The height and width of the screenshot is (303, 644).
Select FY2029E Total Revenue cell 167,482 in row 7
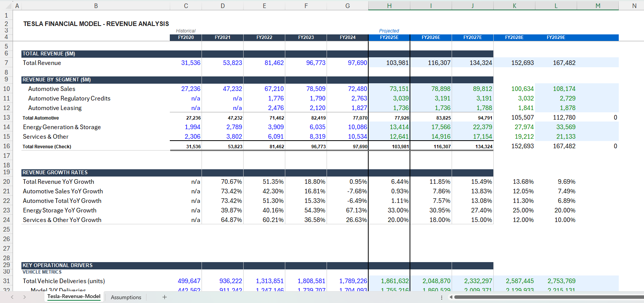[564, 63]
